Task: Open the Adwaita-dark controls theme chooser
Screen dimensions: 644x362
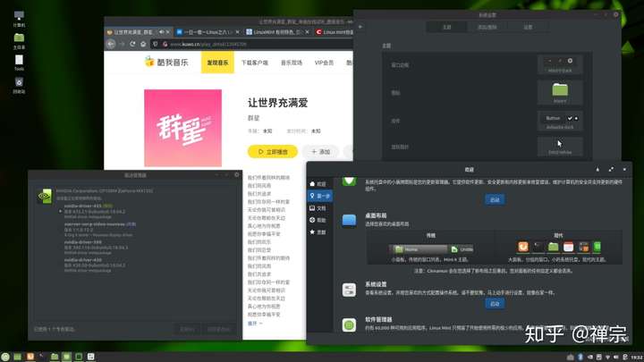Action: [560, 121]
